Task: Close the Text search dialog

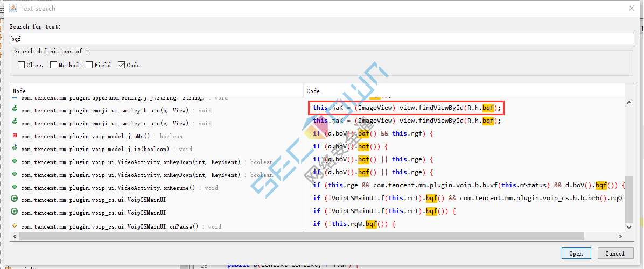Action: click(x=631, y=8)
